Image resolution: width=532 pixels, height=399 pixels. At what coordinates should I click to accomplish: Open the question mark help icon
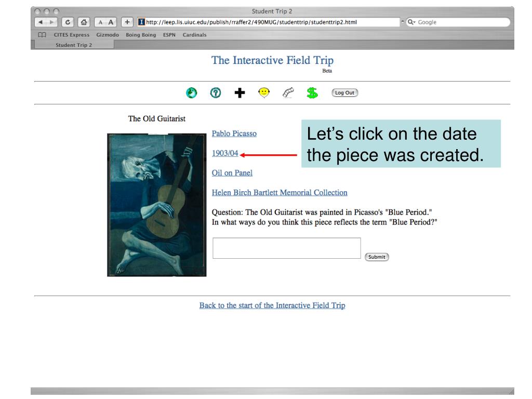coord(216,92)
